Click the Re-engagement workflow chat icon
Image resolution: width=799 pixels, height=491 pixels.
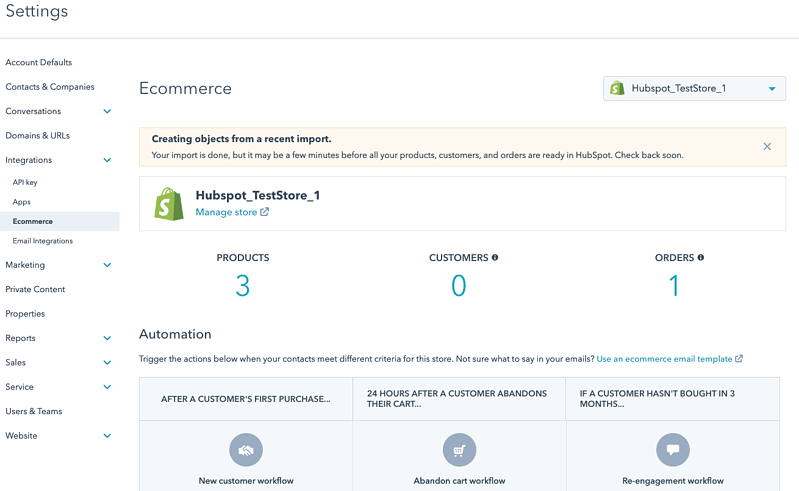[x=672, y=450]
